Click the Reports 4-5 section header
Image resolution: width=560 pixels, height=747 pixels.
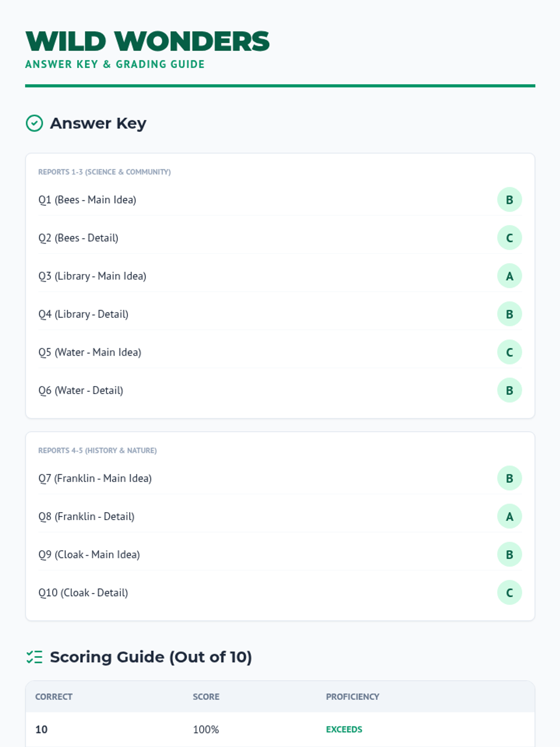(x=98, y=451)
